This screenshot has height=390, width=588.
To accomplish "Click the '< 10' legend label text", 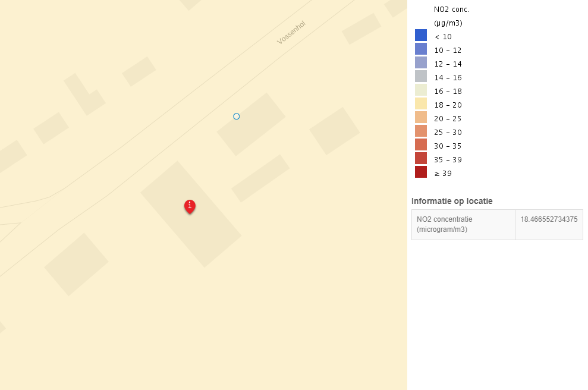I will tap(444, 37).
